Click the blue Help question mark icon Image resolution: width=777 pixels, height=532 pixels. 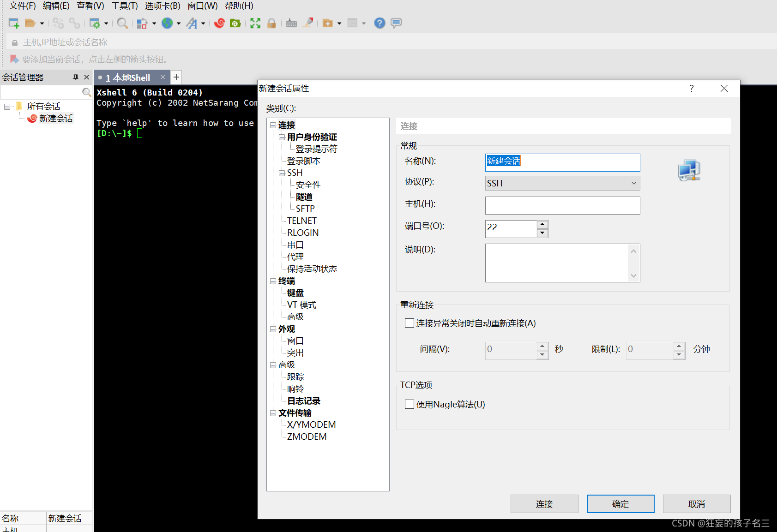tap(379, 23)
